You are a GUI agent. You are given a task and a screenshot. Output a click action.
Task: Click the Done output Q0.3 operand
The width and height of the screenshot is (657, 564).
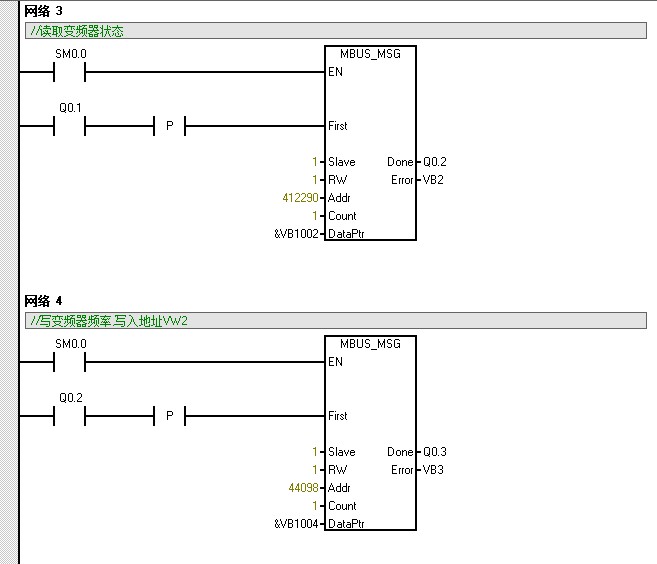pyautogui.click(x=435, y=452)
